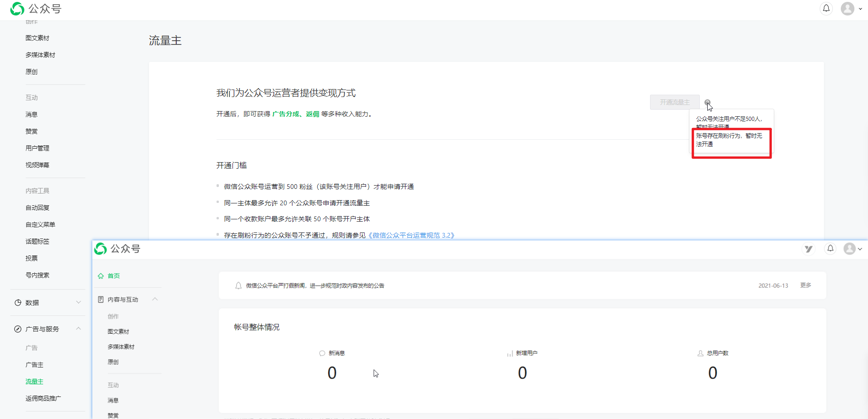868x419 pixels.
Task: Open 消息 in the 流量主 page sidebar
Action: pyautogui.click(x=31, y=114)
